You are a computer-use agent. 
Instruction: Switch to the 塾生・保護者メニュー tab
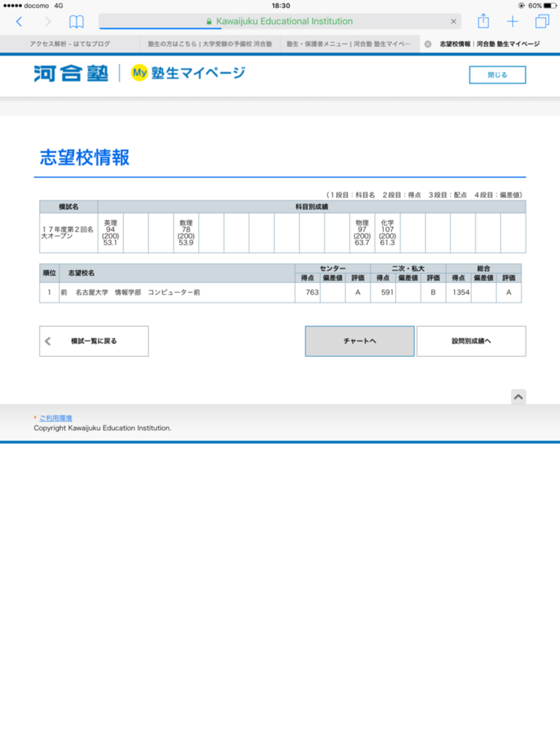pos(350,44)
